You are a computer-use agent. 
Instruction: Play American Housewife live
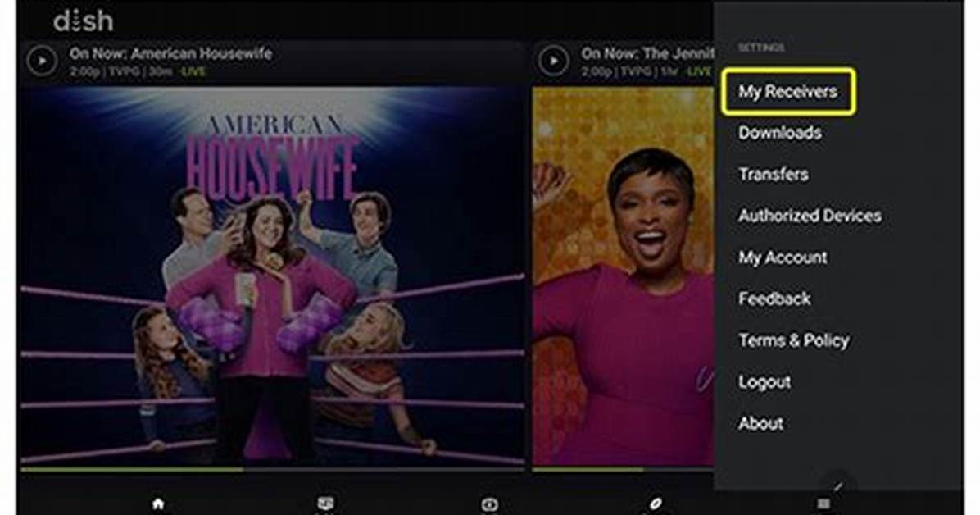42,62
